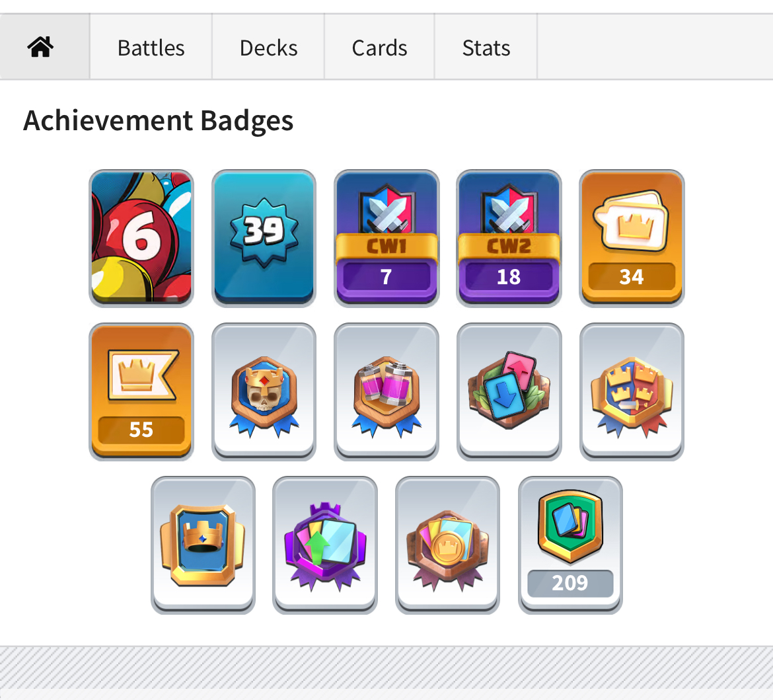Open the CW1 clan war badge
The height and width of the screenshot is (700, 773).
click(386, 238)
